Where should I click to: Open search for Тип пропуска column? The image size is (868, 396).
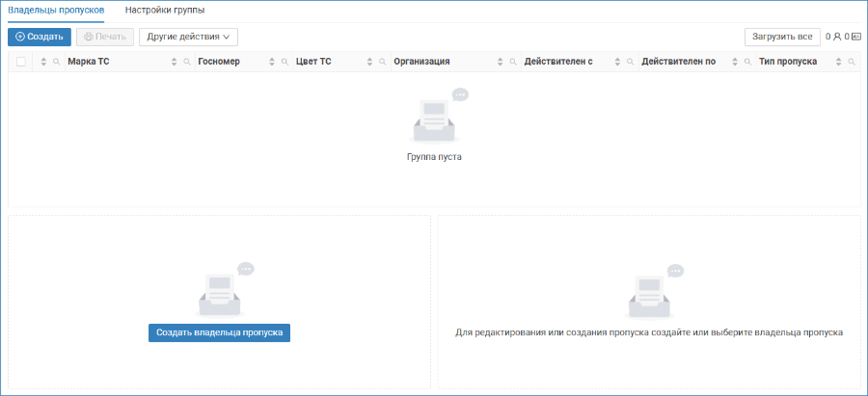coord(851,62)
